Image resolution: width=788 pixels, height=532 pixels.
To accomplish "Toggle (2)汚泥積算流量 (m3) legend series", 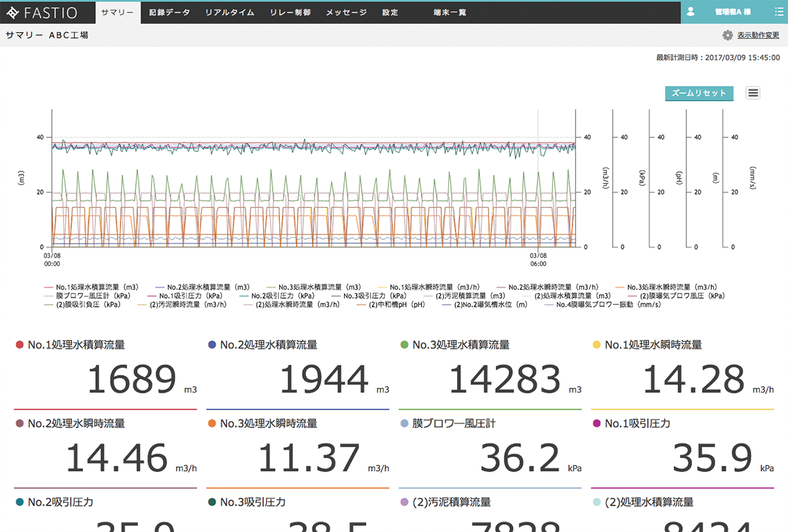I will [x=465, y=296].
